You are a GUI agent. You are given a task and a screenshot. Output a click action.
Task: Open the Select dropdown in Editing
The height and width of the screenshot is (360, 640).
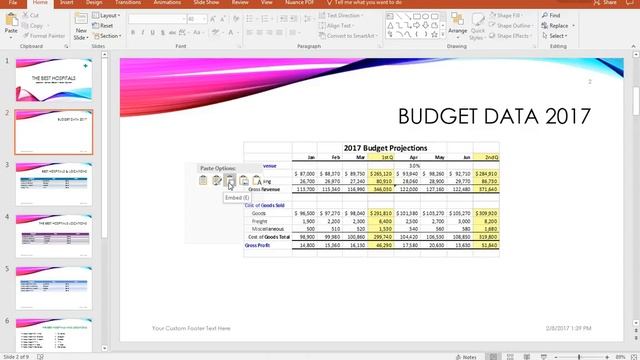555,36
